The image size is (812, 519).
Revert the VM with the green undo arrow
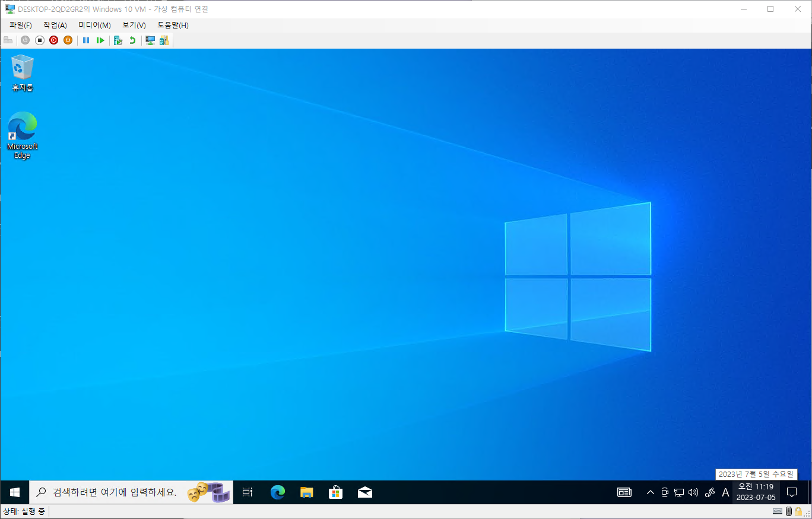(x=132, y=40)
